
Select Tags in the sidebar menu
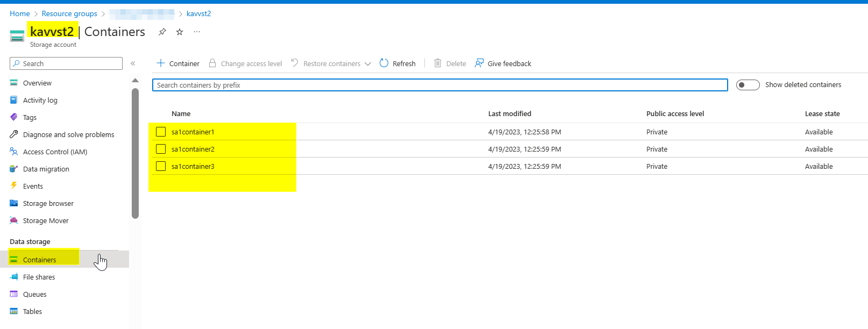pos(30,117)
